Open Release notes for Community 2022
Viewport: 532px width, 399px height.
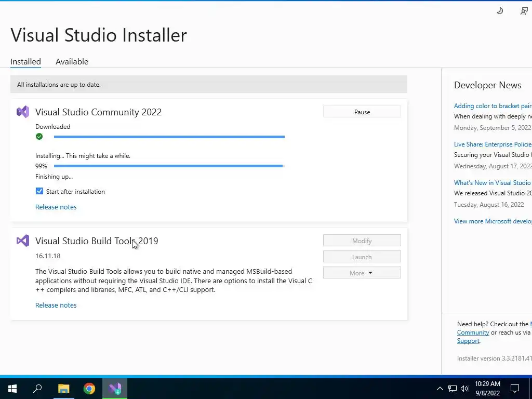pos(56,207)
